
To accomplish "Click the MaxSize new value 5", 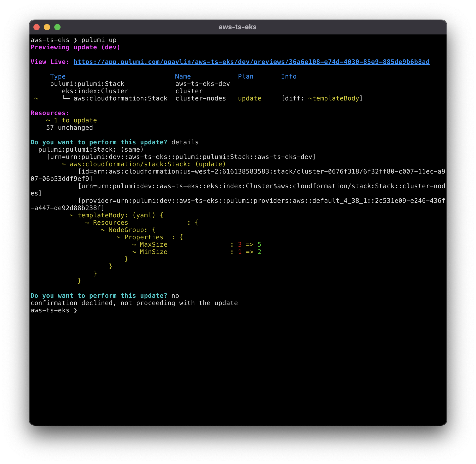I will point(259,245).
